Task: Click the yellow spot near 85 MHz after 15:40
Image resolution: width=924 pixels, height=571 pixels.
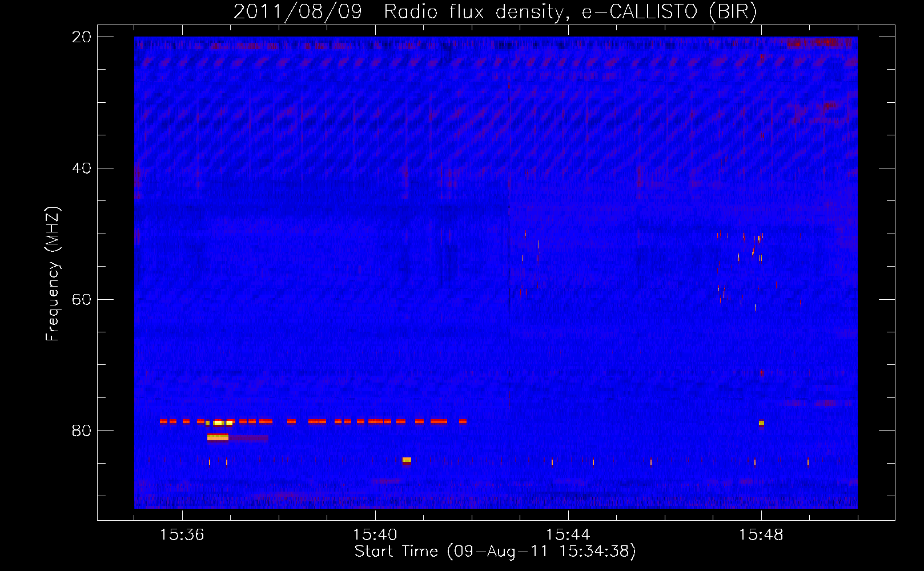Action: (x=407, y=460)
